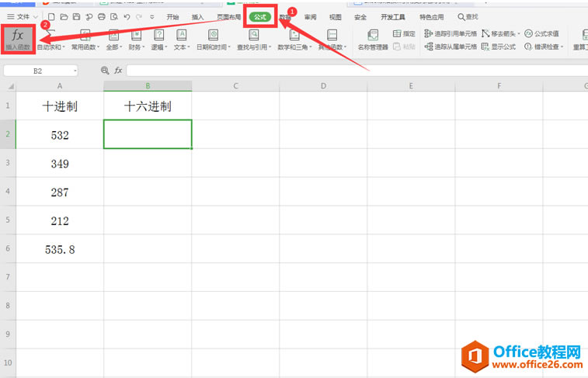Screen dimensions: 588x378
Task: Click cell A5 with value 212
Action: coord(60,220)
